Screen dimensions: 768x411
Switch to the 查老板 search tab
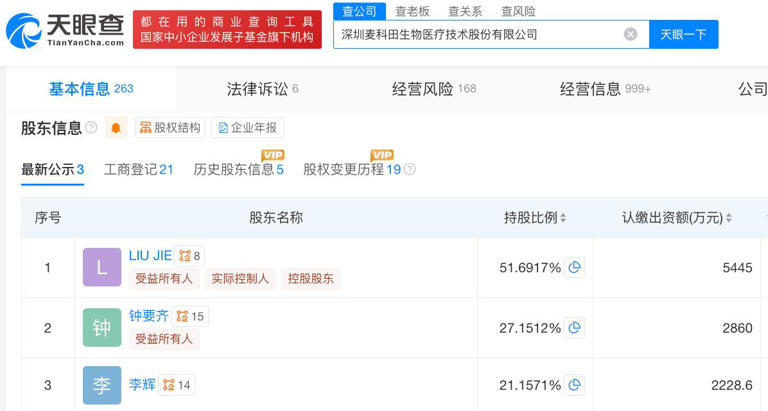click(x=412, y=11)
